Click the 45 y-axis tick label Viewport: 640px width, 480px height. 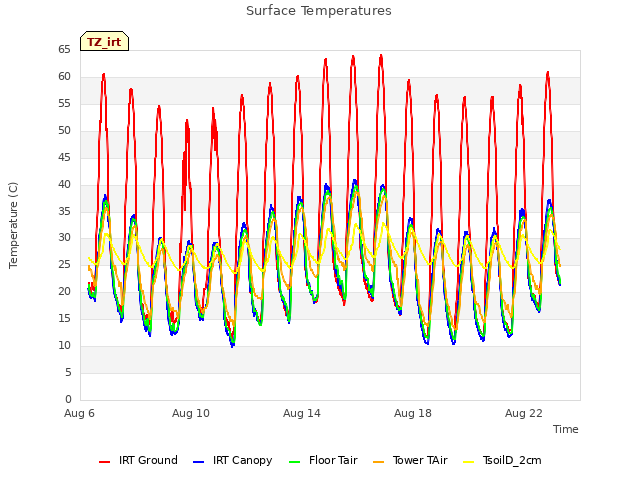pyautogui.click(x=64, y=157)
